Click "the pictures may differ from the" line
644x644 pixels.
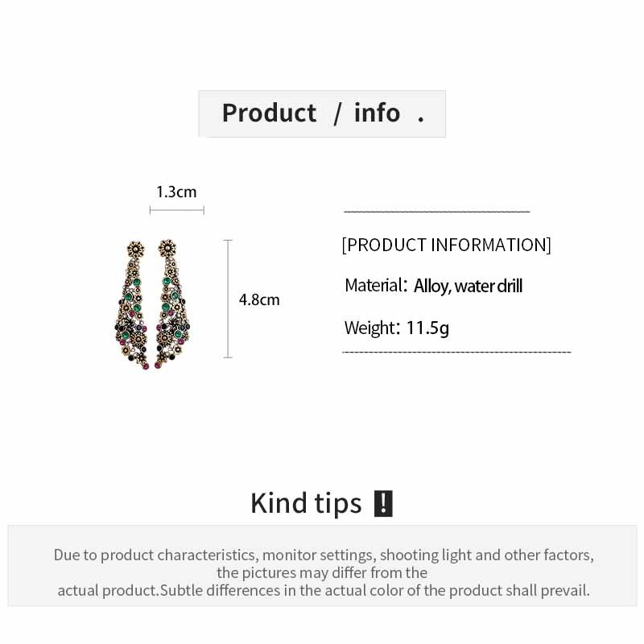click(322, 572)
